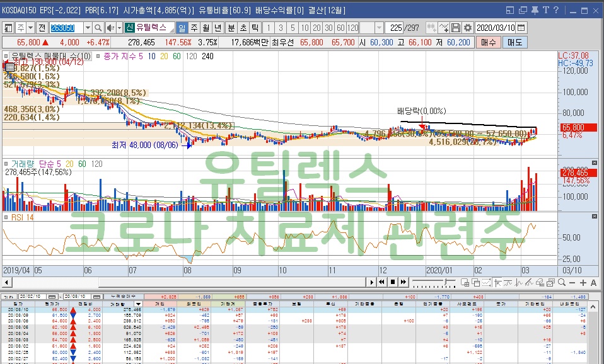The height and width of the screenshot is (364, 604).
Task: Choose the 30 interval preset
Action: coord(328,28)
